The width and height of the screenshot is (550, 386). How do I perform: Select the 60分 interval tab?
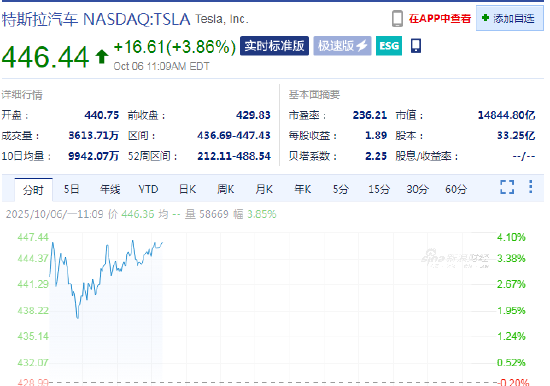(x=456, y=189)
